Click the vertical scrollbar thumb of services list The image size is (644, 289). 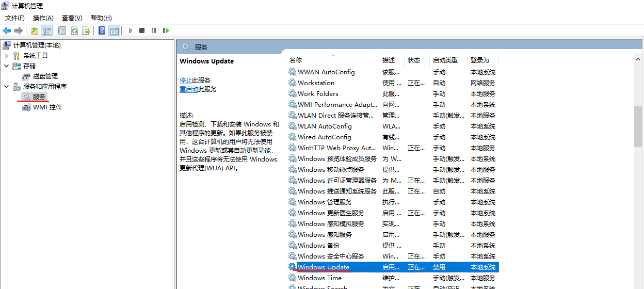pos(638,126)
